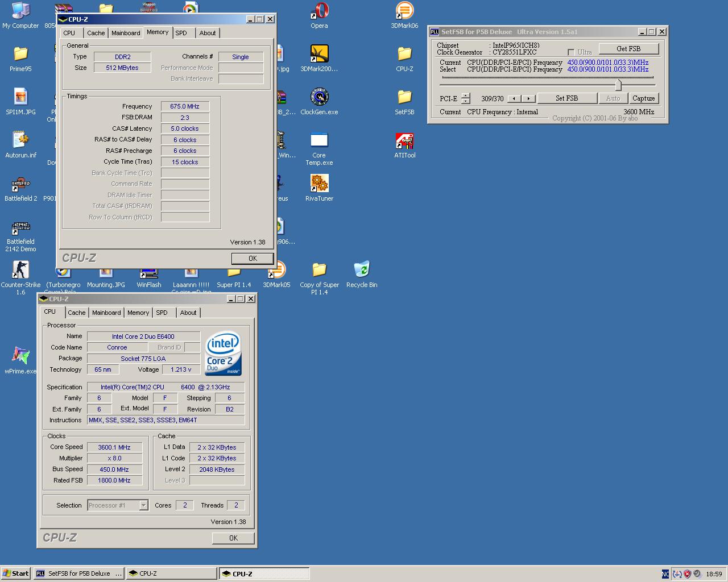Open Mainboard tab in Memory window
The height and width of the screenshot is (582, 728).
tap(126, 33)
